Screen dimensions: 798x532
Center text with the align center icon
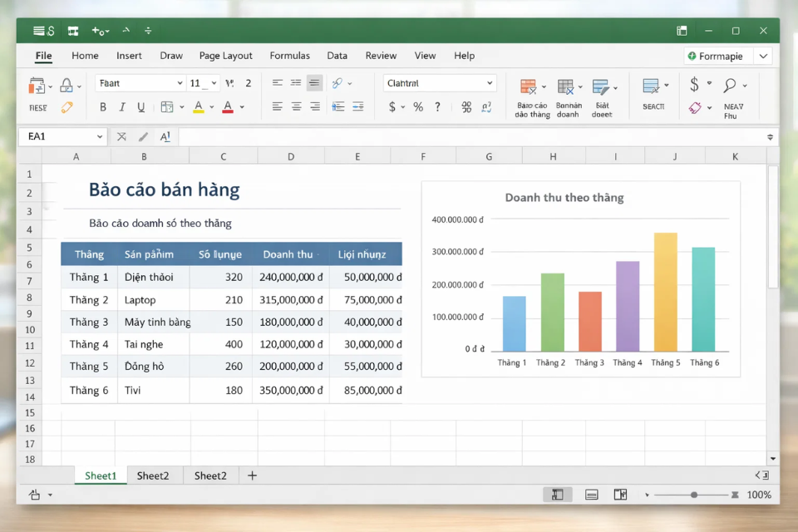[296, 106]
